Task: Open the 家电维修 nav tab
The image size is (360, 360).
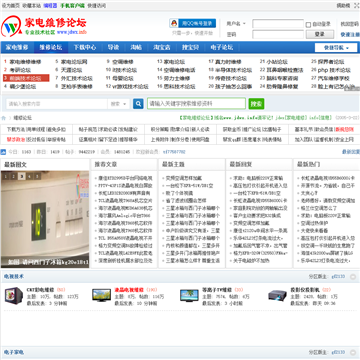Action: [17, 47]
